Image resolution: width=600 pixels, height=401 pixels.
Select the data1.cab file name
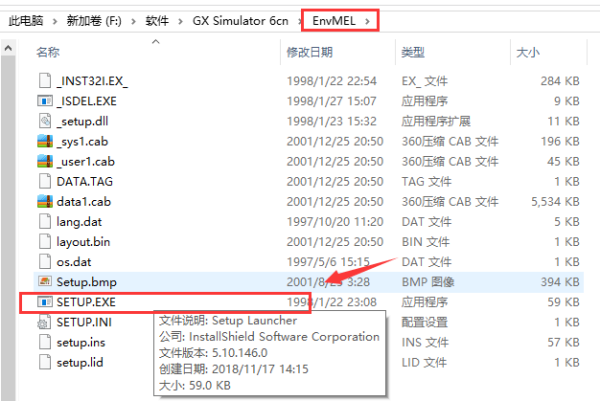(84, 202)
